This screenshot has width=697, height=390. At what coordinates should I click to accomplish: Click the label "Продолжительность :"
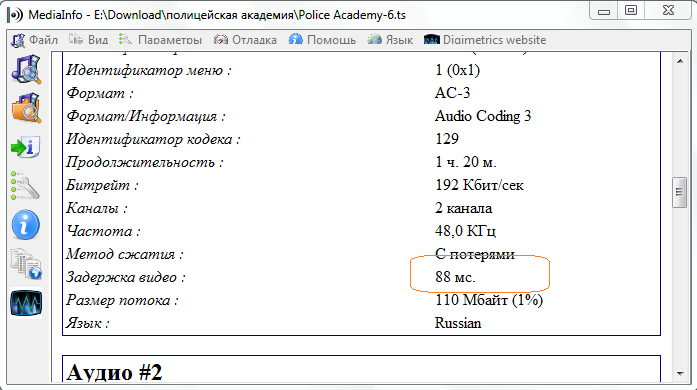pyautogui.click(x=145, y=162)
